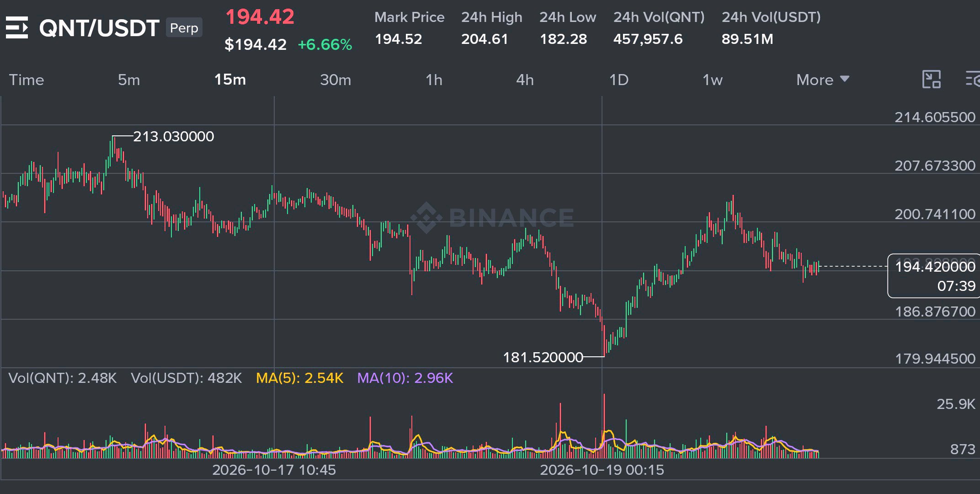Click the 179.944500 price axis label

pos(935,359)
